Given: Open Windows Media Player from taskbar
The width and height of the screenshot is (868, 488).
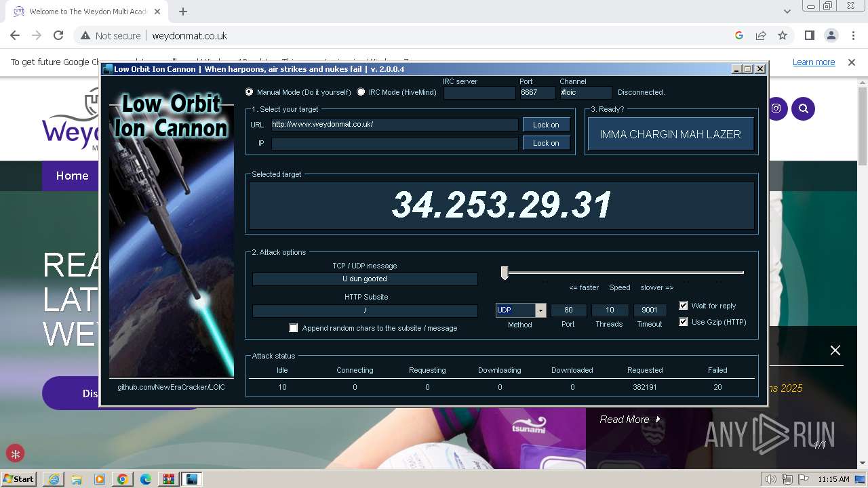Looking at the screenshot, I should [x=99, y=479].
